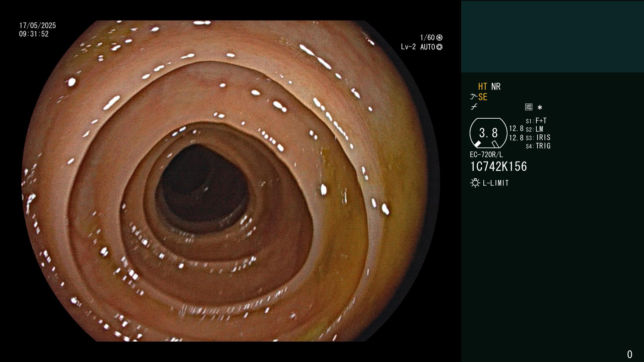Click the tone curve icon below SE
The width and height of the screenshot is (644, 362).
(x=474, y=107)
